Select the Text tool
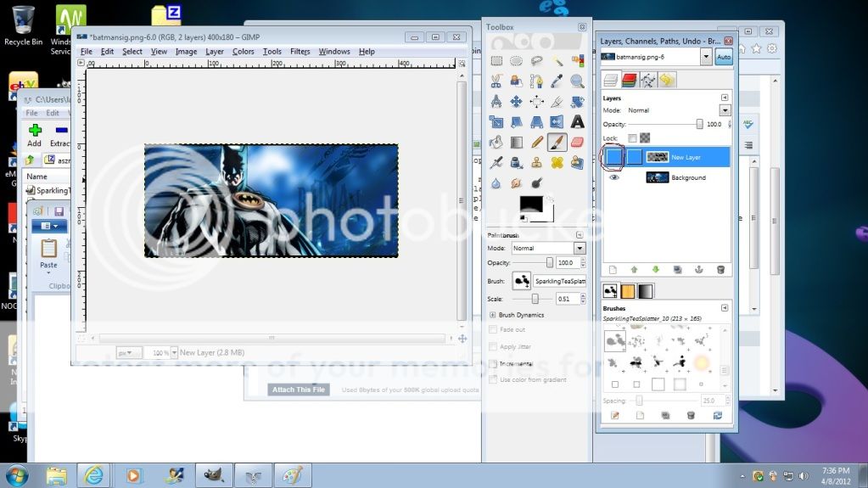This screenshot has width=868, height=488. click(577, 122)
